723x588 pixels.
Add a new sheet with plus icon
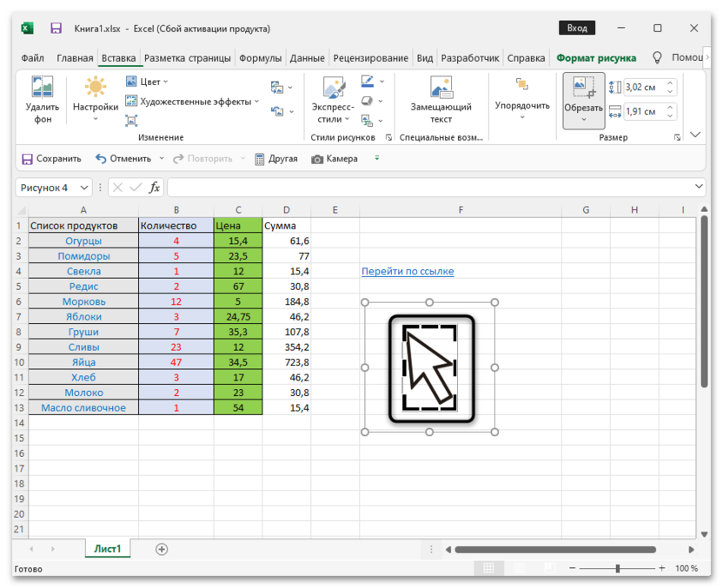coord(162,549)
